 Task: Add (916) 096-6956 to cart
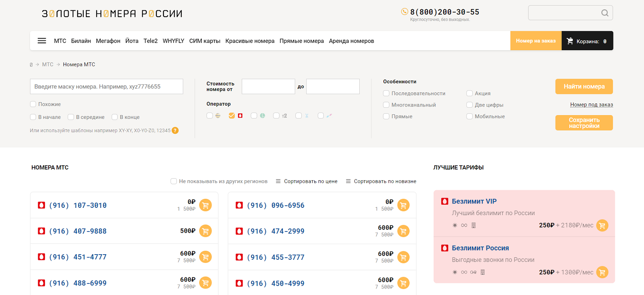pos(403,205)
